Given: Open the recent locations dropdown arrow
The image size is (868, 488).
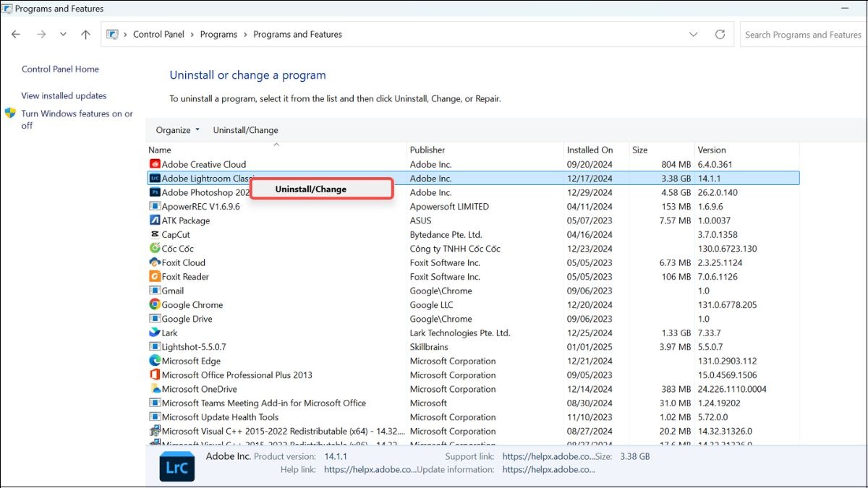Looking at the screenshot, I should point(63,34).
